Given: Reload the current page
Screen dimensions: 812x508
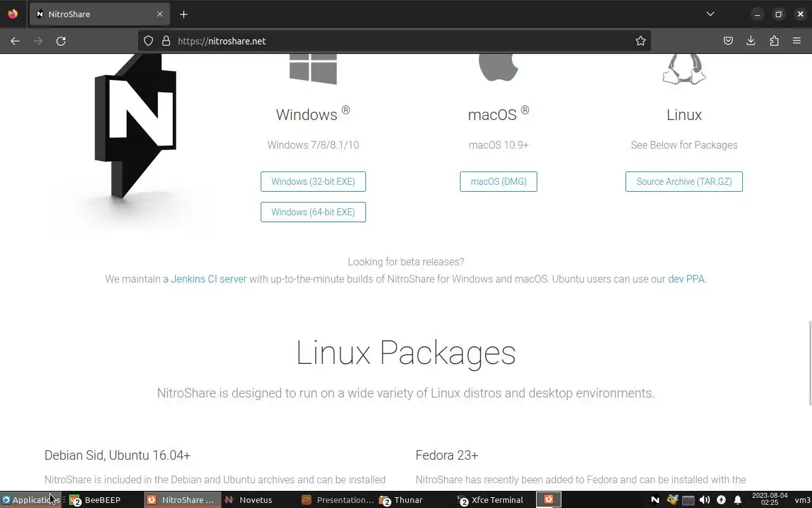Looking at the screenshot, I should [x=61, y=41].
